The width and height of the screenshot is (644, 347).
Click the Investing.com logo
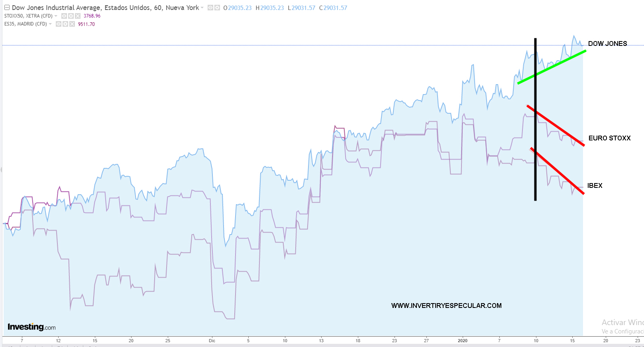tap(31, 327)
